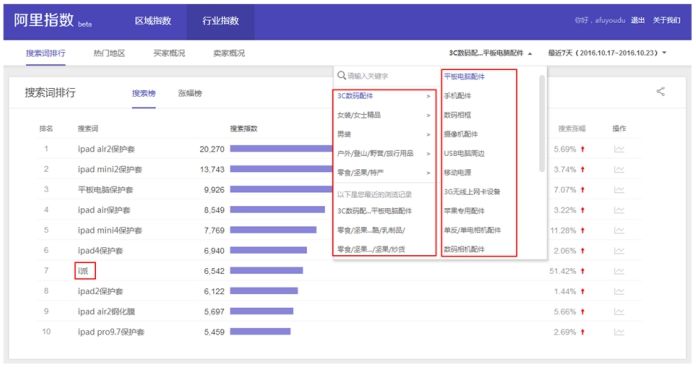Viewport: 696px width, 367px height.
Task: Switch to 买家概况 tab
Action: pos(169,53)
